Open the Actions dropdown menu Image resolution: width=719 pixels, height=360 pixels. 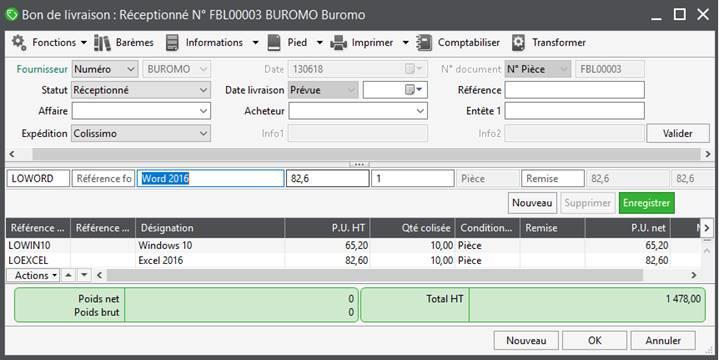(x=32, y=275)
